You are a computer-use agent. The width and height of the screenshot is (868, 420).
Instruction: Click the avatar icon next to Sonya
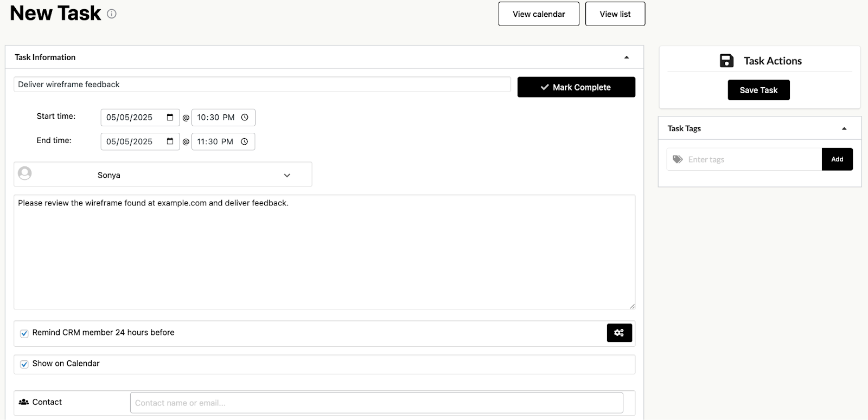click(25, 173)
